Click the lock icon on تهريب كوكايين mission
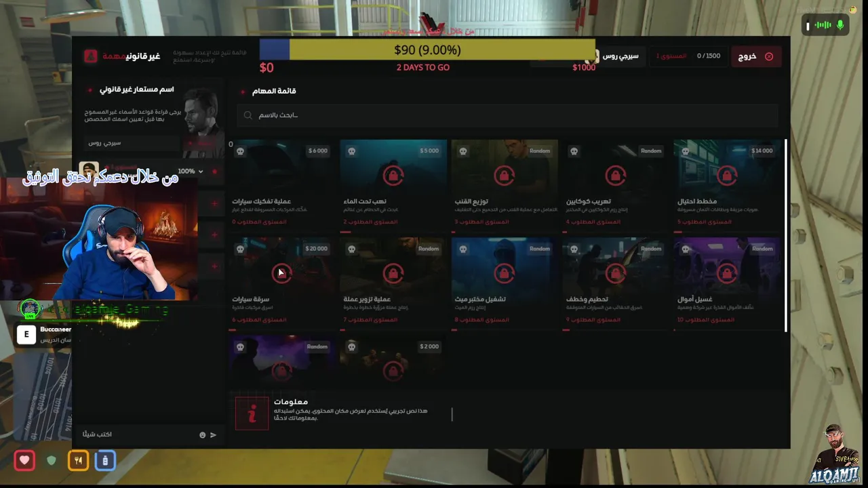Image resolution: width=868 pixels, height=488 pixels. (615, 176)
